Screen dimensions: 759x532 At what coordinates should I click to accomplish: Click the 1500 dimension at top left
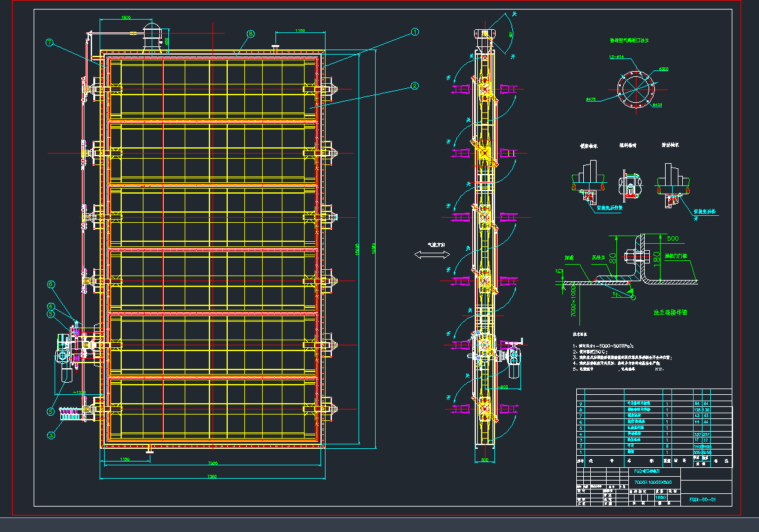tap(126, 18)
